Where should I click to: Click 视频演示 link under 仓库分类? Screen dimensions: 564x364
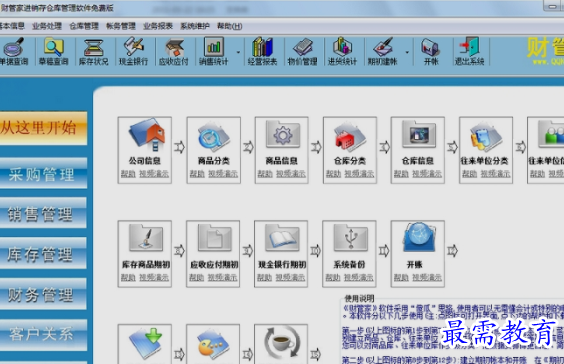pyautogui.click(x=359, y=174)
